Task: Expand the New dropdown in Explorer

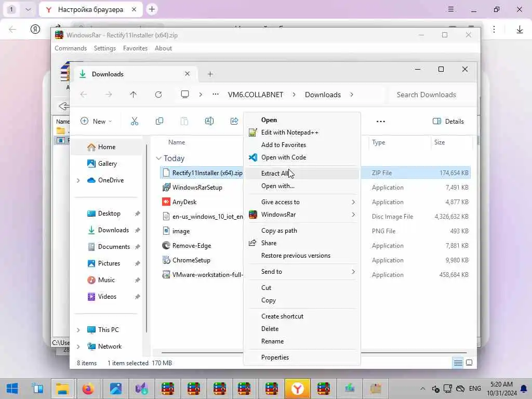Action: click(96, 122)
